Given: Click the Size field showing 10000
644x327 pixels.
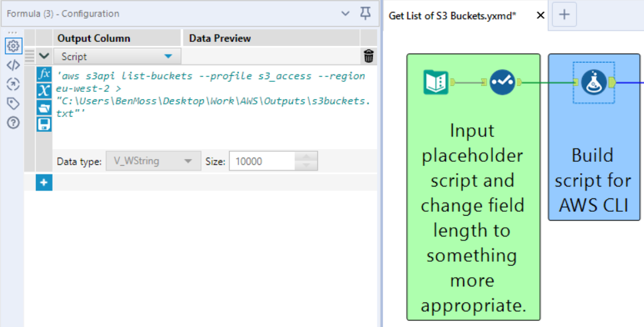Looking at the screenshot, I should pos(262,161).
